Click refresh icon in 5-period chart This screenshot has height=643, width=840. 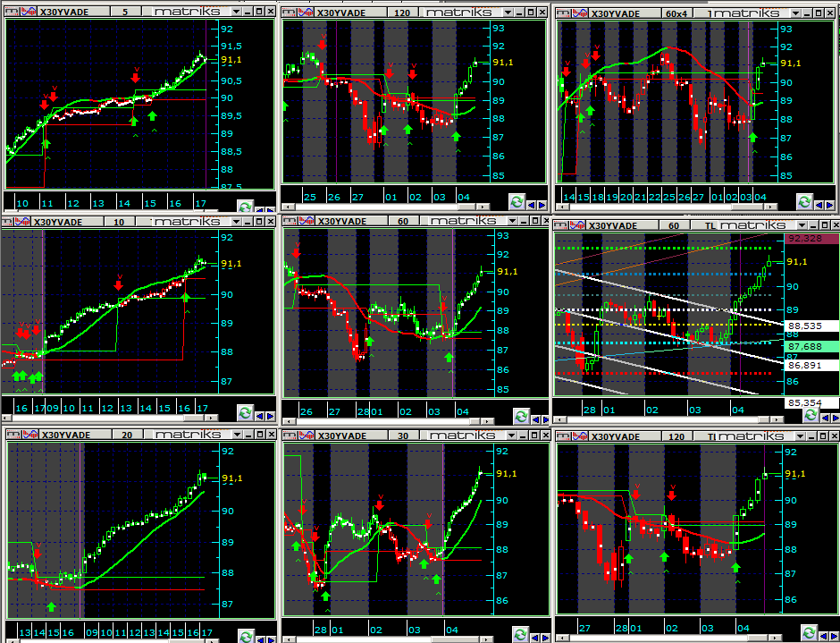[x=245, y=206]
